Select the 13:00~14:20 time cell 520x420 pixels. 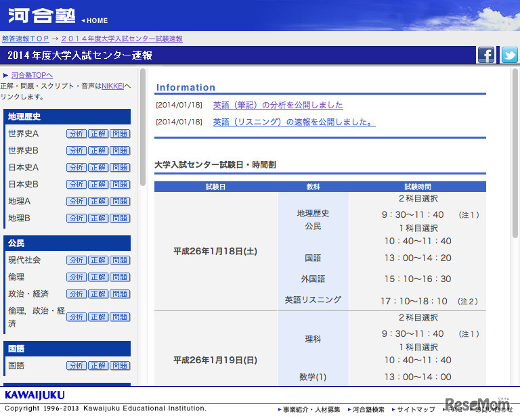(418, 258)
